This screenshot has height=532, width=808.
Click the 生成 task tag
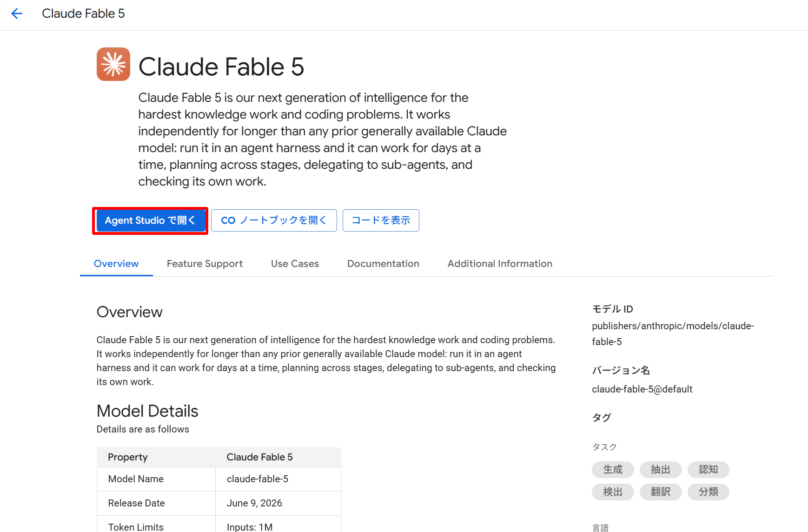(613, 470)
